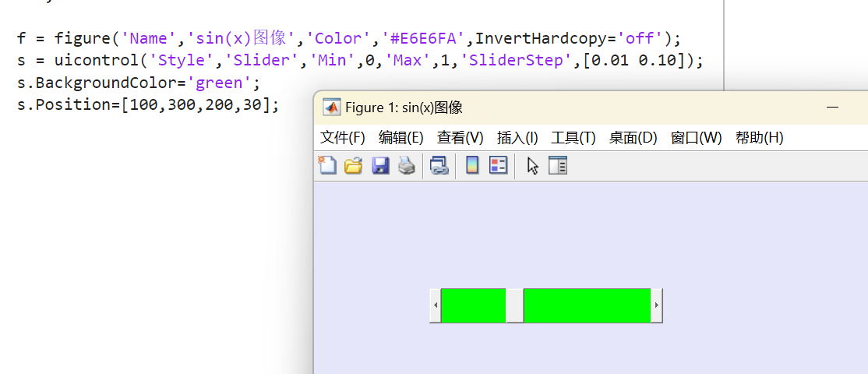Click the 'green' string in the code
This screenshot has height=374, width=868.
pos(221,83)
